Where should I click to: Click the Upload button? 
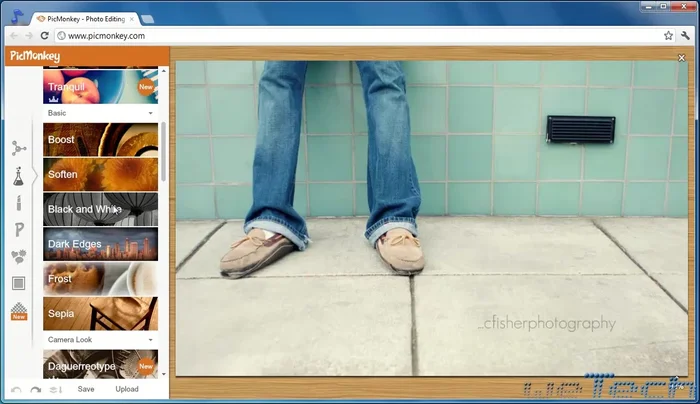[127, 390]
